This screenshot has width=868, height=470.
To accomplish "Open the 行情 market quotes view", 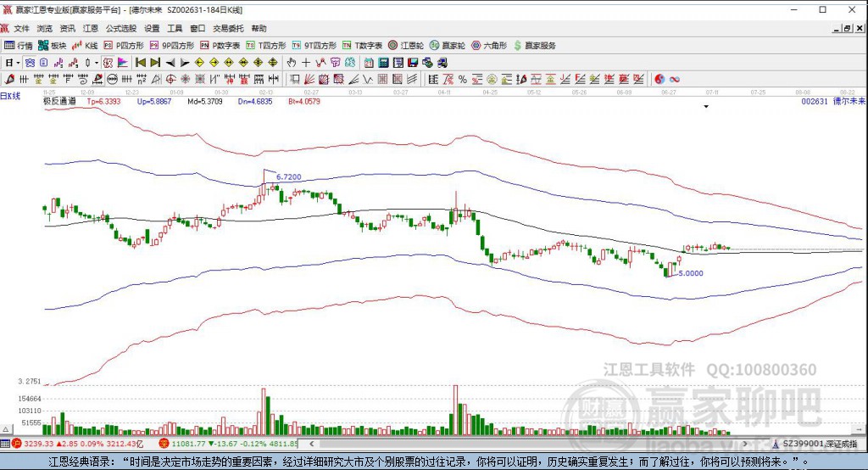I will [18, 45].
